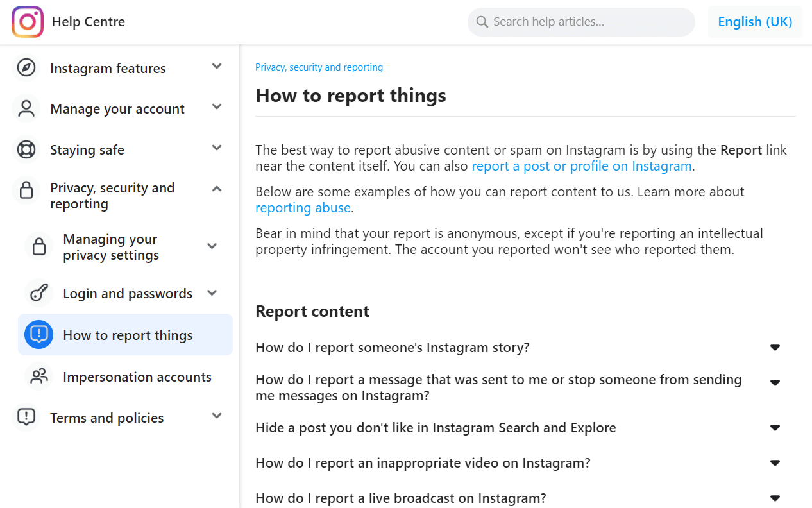Click the key icon for Login and passwords

pyautogui.click(x=39, y=293)
